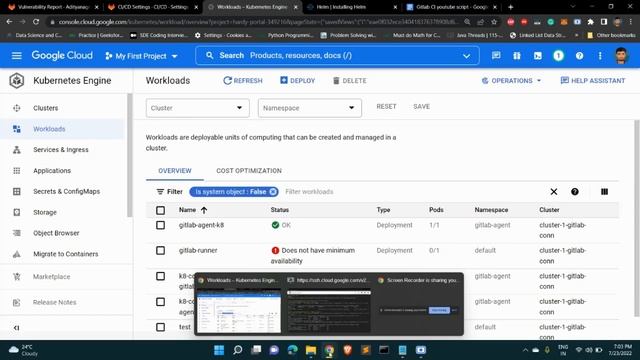
Task: Open the Cluster dropdown
Action: click(x=198, y=108)
